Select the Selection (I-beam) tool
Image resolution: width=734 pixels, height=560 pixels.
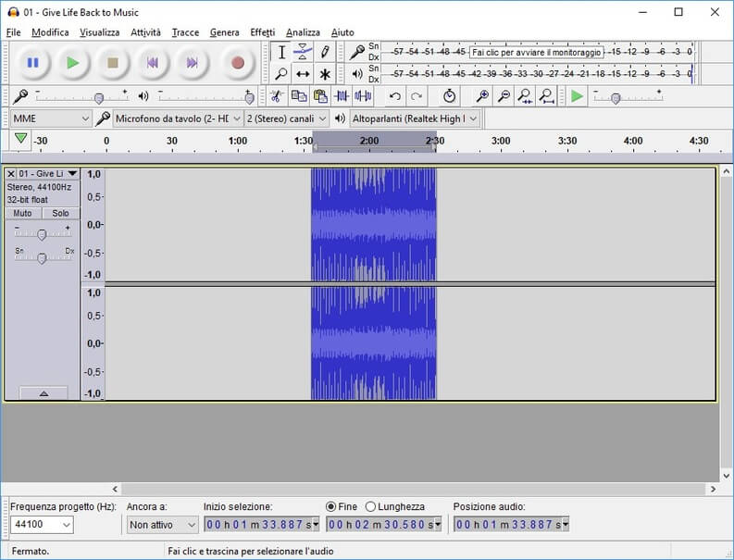(281, 52)
